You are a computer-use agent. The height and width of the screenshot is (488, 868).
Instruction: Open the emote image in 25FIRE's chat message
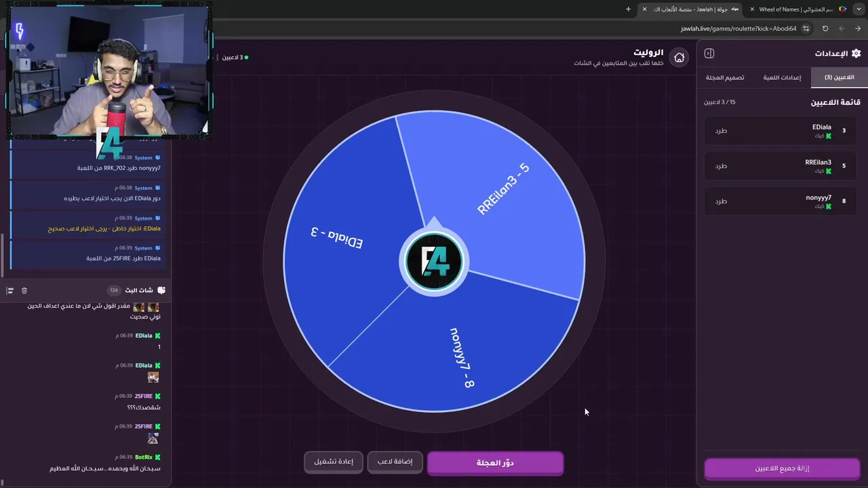click(153, 439)
